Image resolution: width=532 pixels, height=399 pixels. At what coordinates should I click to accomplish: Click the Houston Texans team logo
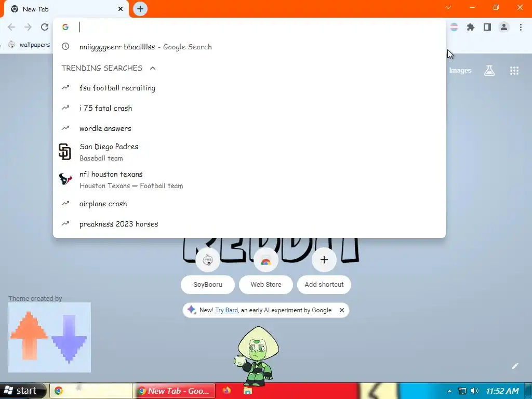pyautogui.click(x=65, y=179)
